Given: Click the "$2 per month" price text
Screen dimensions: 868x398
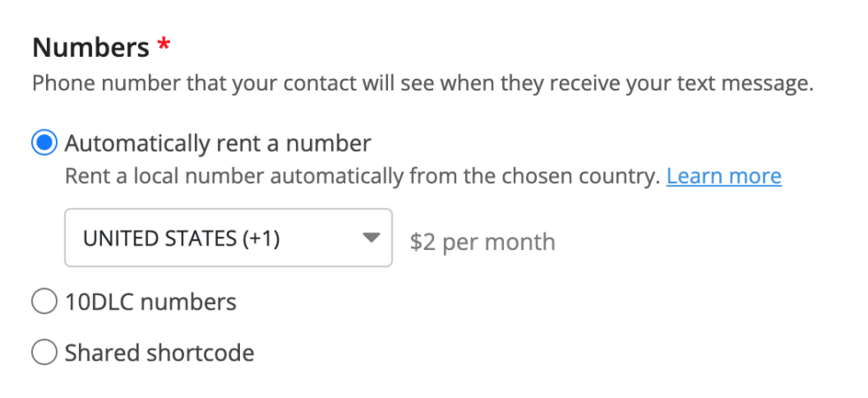Looking at the screenshot, I should coord(483,242).
